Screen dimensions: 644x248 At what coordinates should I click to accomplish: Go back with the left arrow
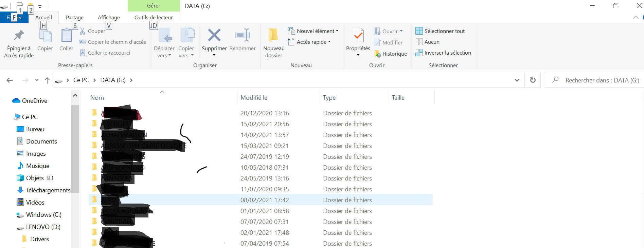(10, 80)
